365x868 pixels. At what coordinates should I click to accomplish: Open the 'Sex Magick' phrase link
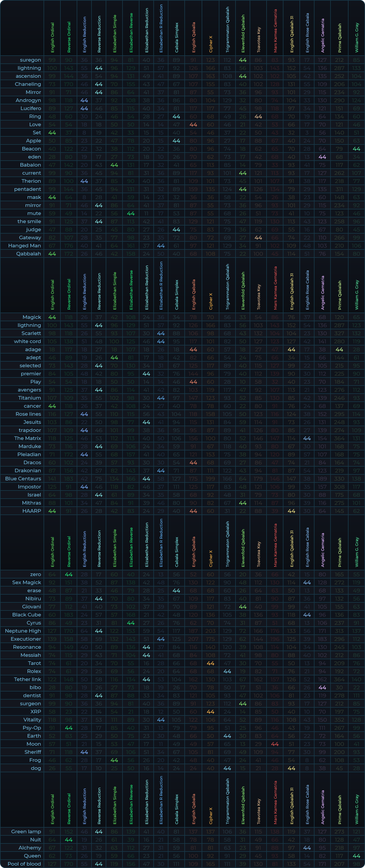27,582
